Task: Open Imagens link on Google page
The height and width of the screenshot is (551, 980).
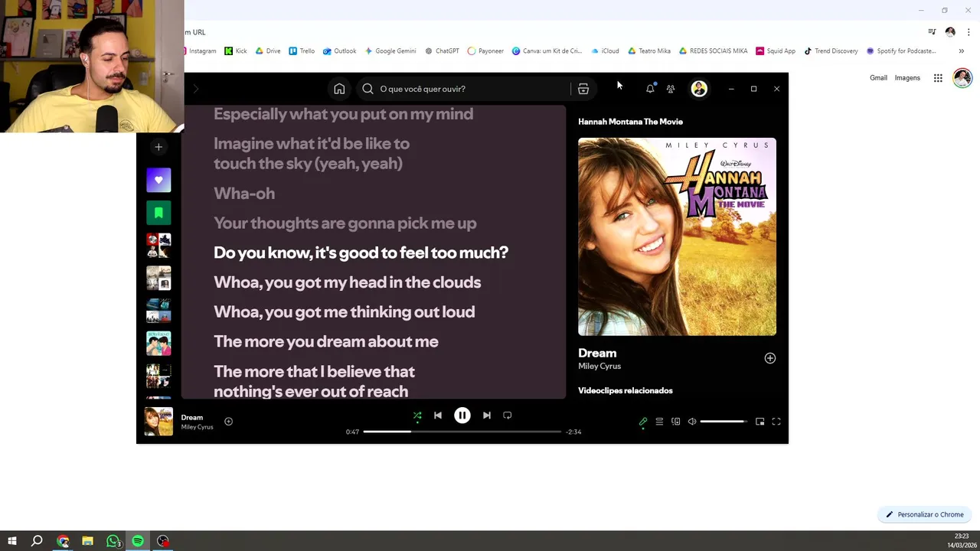Action: [x=907, y=78]
